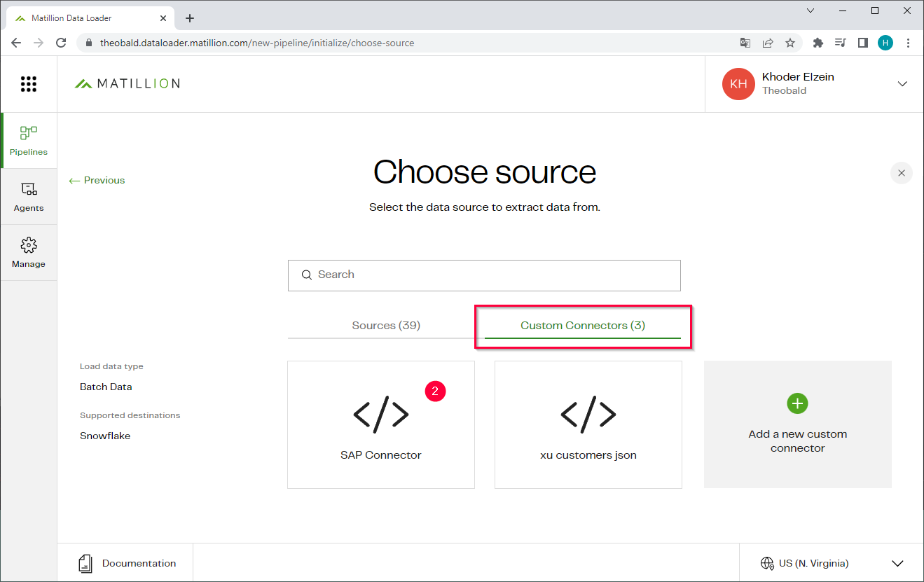
Task: Open the Manage settings section
Action: (x=29, y=253)
